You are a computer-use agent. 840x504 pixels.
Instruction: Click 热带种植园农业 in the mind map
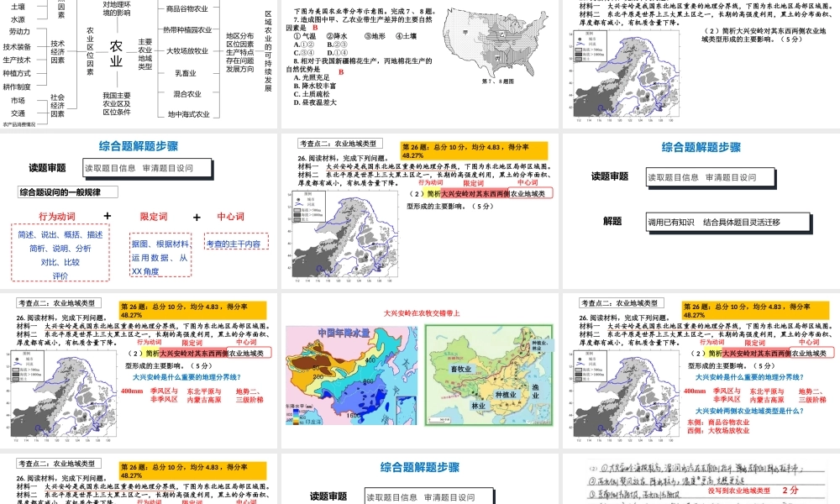click(x=187, y=30)
